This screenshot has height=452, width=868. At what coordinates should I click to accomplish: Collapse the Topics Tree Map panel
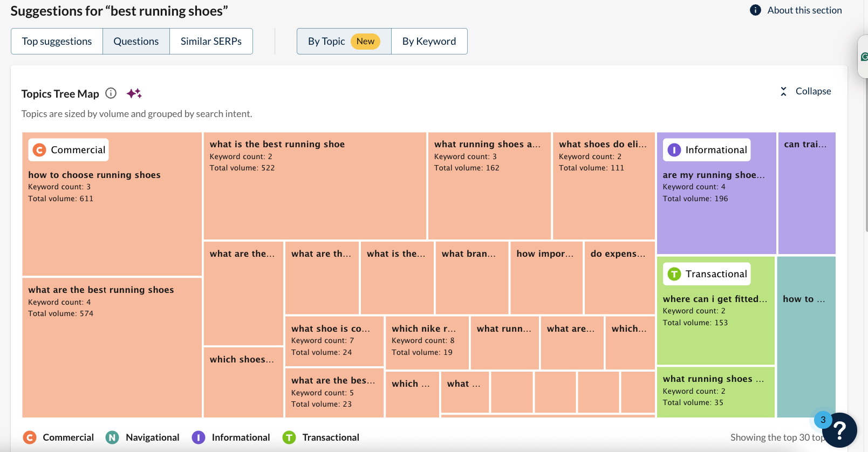(x=805, y=91)
